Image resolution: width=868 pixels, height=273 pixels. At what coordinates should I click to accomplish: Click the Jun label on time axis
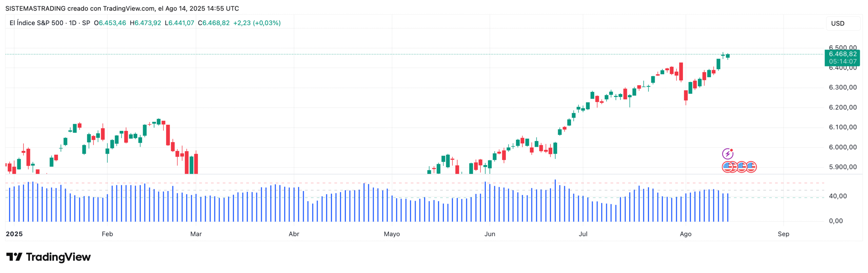(x=490, y=234)
